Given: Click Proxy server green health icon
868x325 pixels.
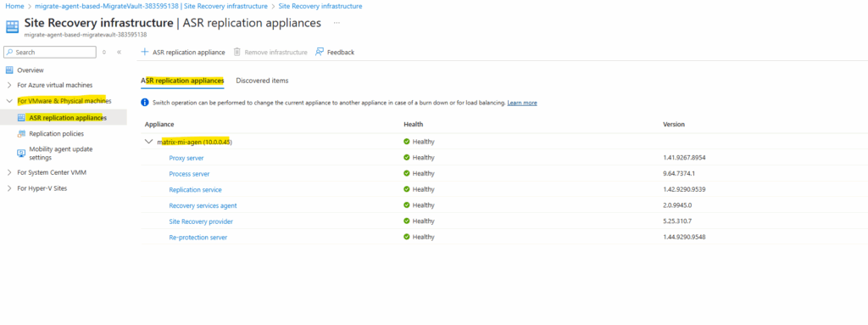Looking at the screenshot, I should pyautogui.click(x=407, y=158).
